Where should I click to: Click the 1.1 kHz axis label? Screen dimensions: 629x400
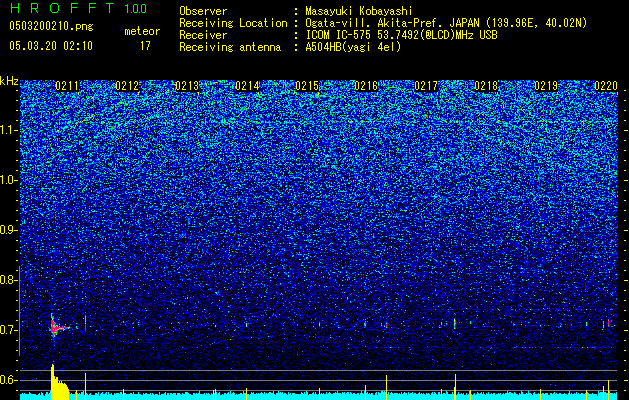coord(8,130)
